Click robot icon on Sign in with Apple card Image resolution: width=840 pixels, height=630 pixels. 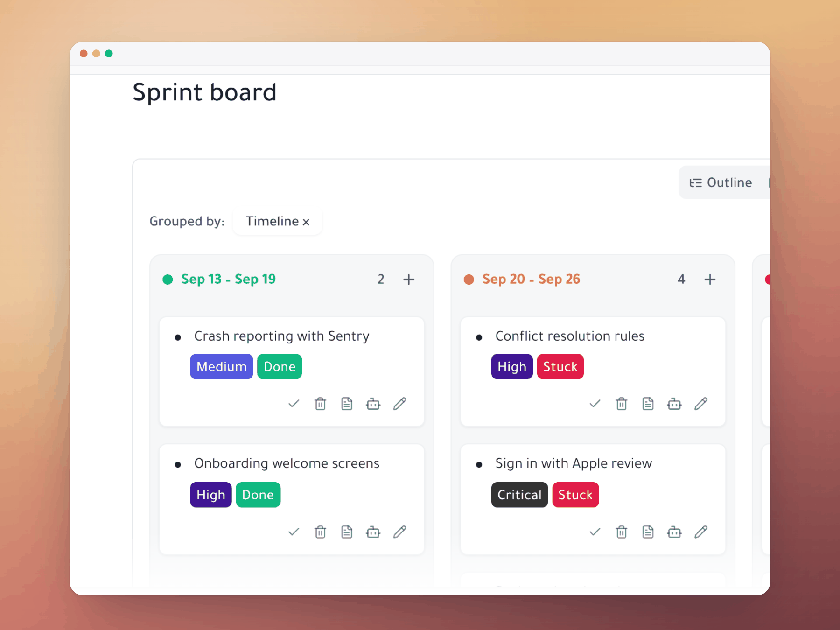click(675, 532)
